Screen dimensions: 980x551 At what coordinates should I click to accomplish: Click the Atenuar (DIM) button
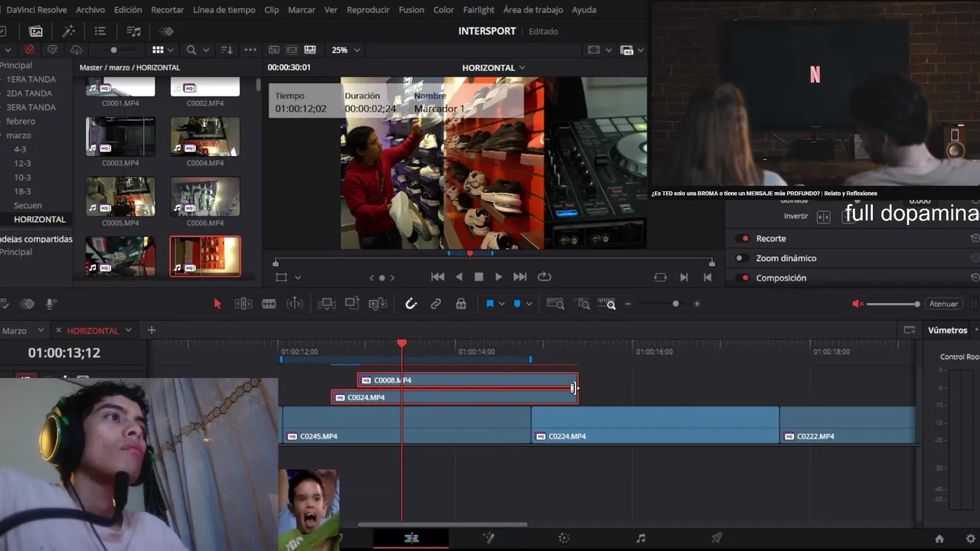(943, 304)
